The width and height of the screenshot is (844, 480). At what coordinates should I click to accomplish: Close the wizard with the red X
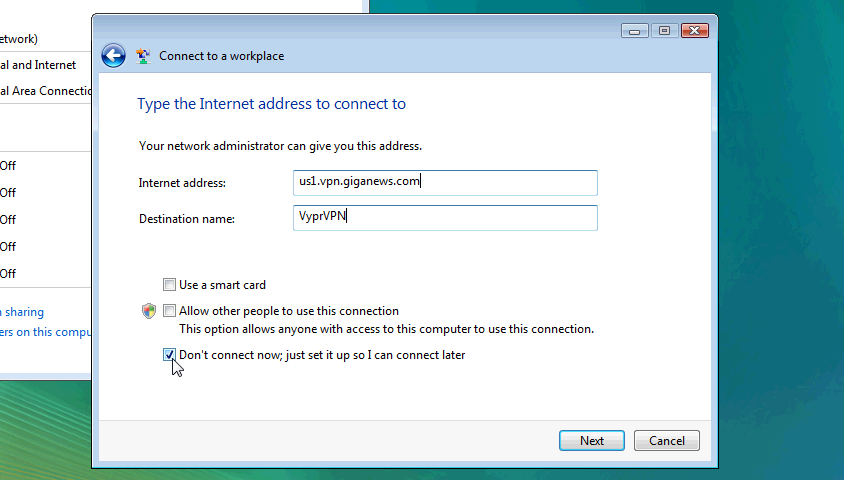click(x=694, y=31)
